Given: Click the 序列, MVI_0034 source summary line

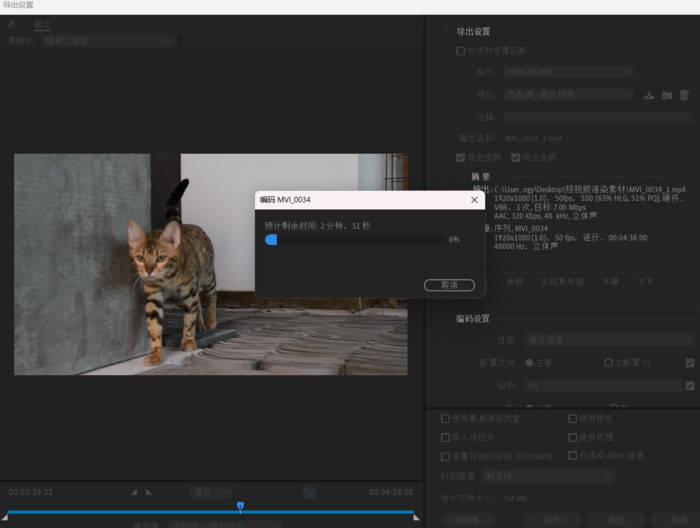Looking at the screenshot, I should click(521, 229).
